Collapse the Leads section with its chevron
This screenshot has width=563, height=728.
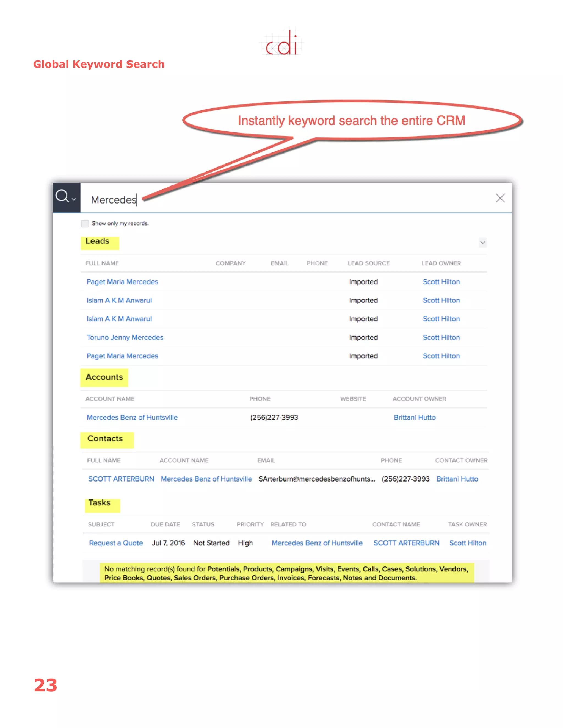point(482,242)
